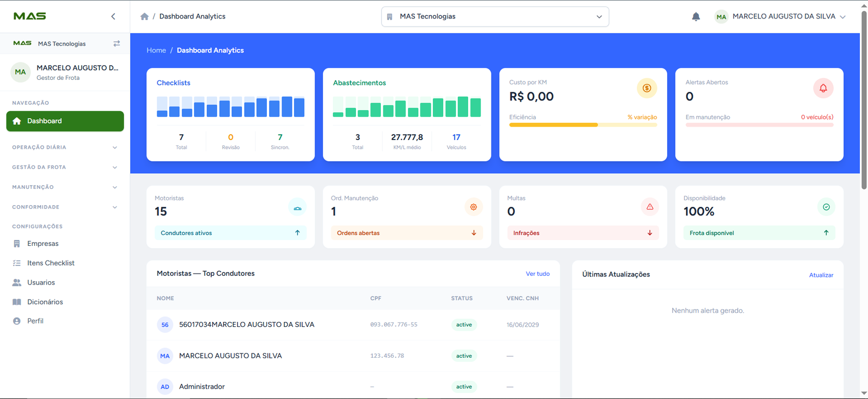Click the Ord. Manutenção gear icon
This screenshot has height=399, width=868.
(x=474, y=207)
